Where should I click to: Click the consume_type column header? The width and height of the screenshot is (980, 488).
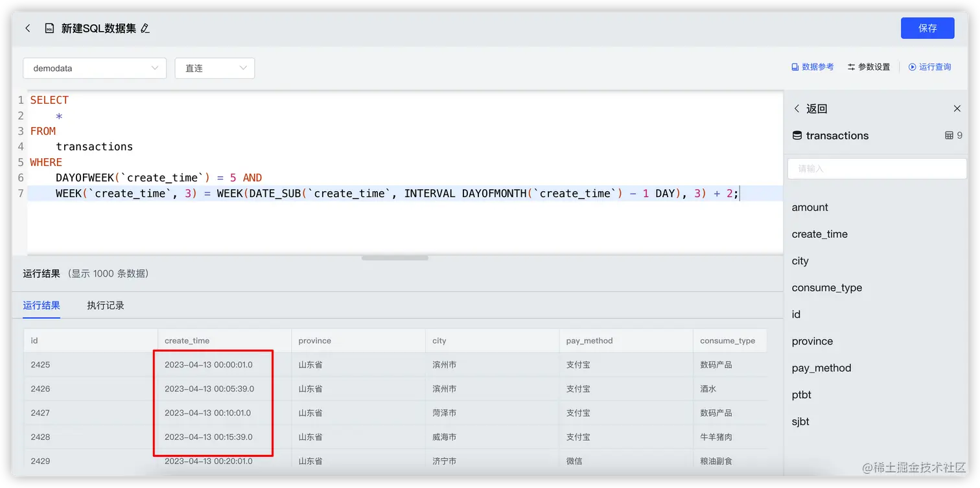729,340
